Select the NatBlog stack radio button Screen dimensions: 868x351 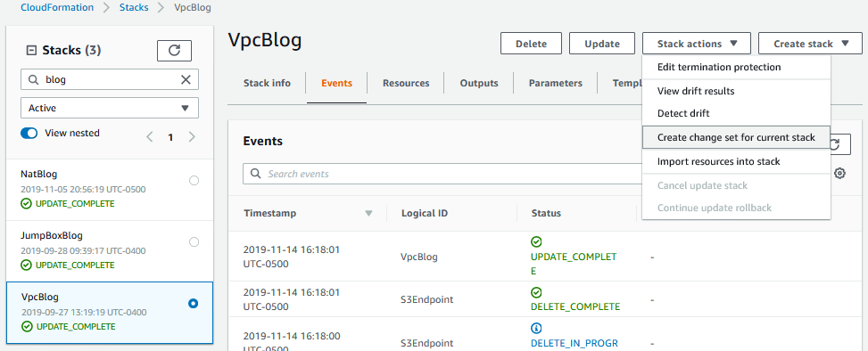194,180
